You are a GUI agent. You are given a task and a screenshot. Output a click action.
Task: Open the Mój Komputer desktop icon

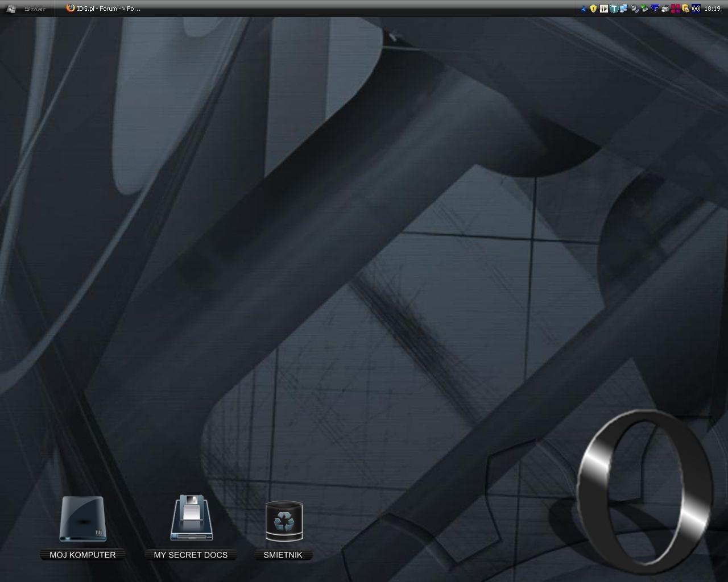click(83, 519)
